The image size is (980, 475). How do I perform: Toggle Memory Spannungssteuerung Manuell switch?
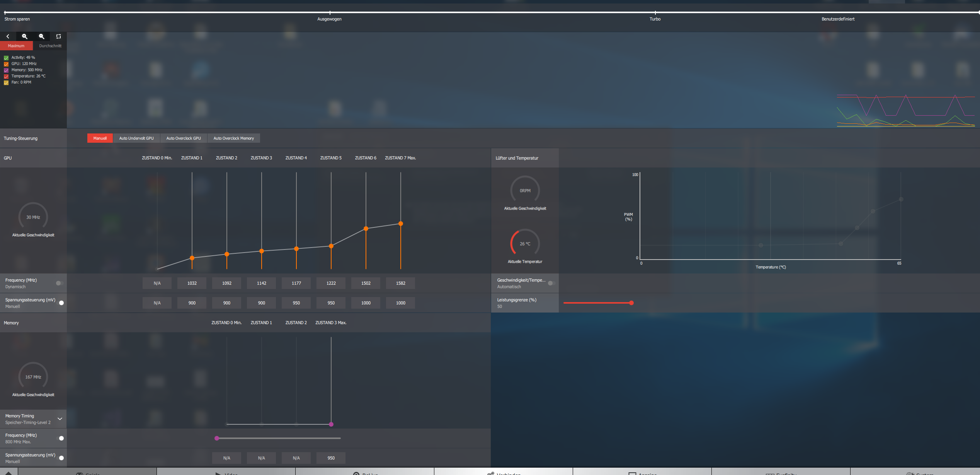[x=60, y=458]
